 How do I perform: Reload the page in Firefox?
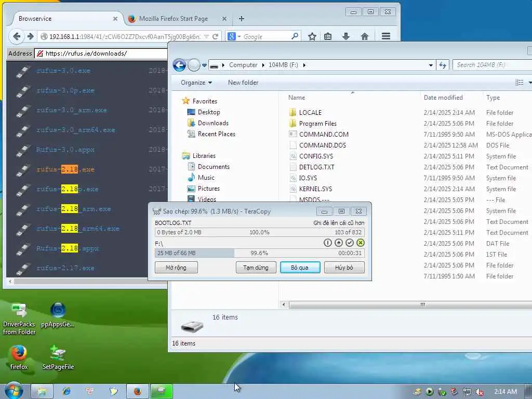[215, 36]
